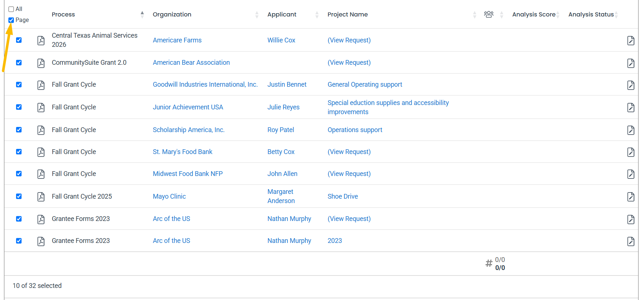Click the Analysis Status column header label
Screen dimensions: 644x300
(x=591, y=14)
